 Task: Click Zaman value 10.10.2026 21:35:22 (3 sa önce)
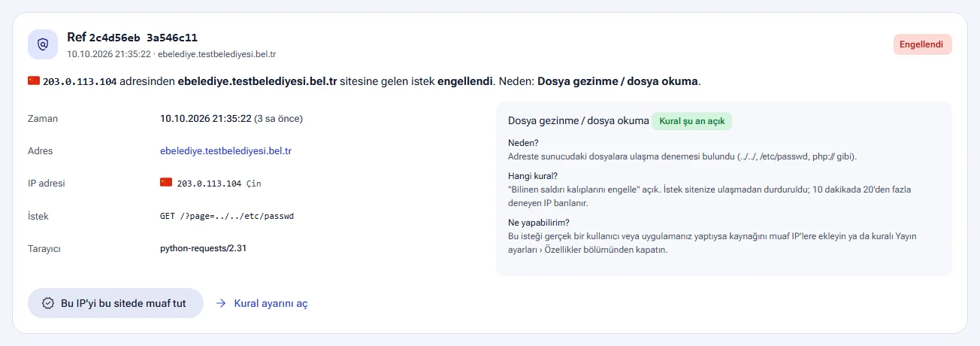coord(231,118)
